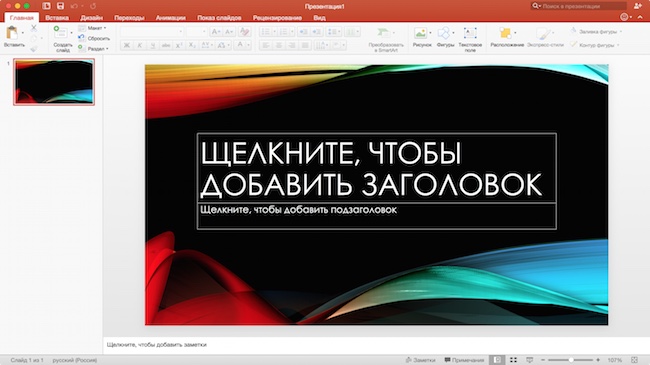Open the new slide dropdown arrow
Screen dimensions: 650x365
tap(71, 33)
